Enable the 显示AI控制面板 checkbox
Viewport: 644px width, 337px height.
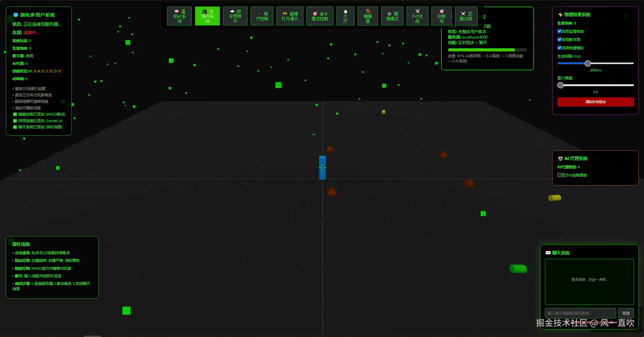click(x=559, y=175)
